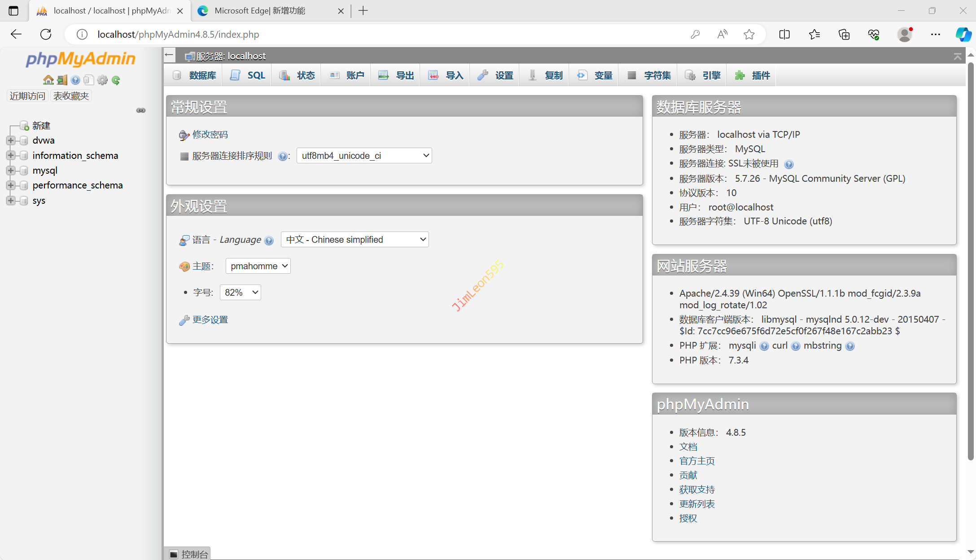Collapse the top menu with double-chevron icon

point(957,57)
